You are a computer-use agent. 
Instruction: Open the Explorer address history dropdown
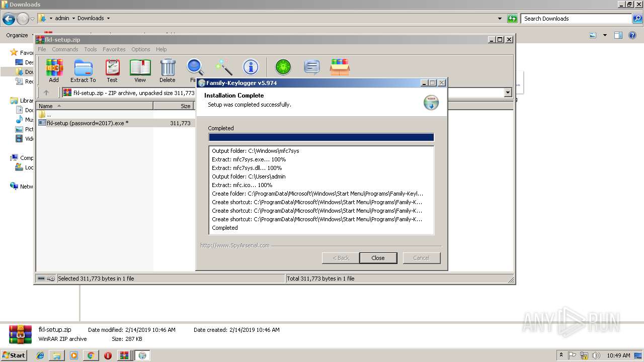[x=500, y=19]
